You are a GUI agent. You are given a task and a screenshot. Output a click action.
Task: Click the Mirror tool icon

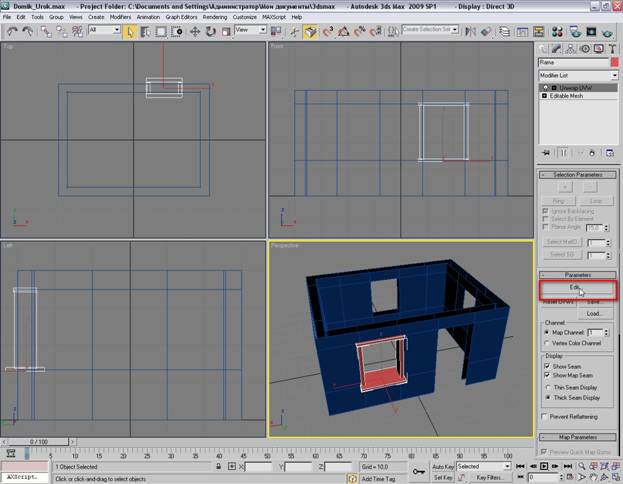(470, 31)
